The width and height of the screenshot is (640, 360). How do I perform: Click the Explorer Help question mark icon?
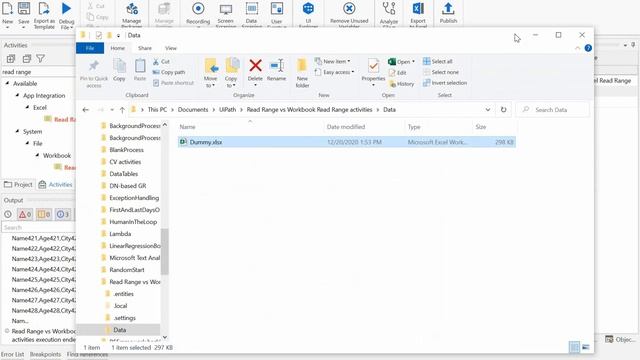(x=588, y=48)
